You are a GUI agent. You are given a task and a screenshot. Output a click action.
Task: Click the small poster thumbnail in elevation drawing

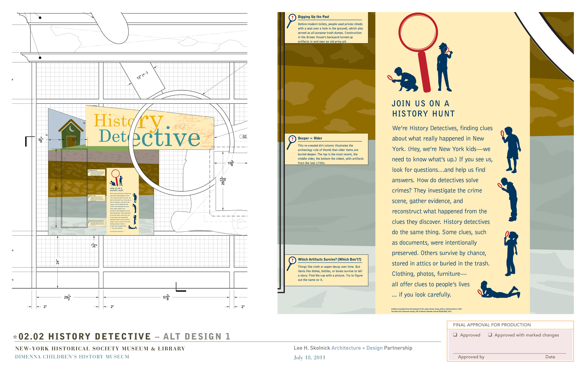[123, 201]
